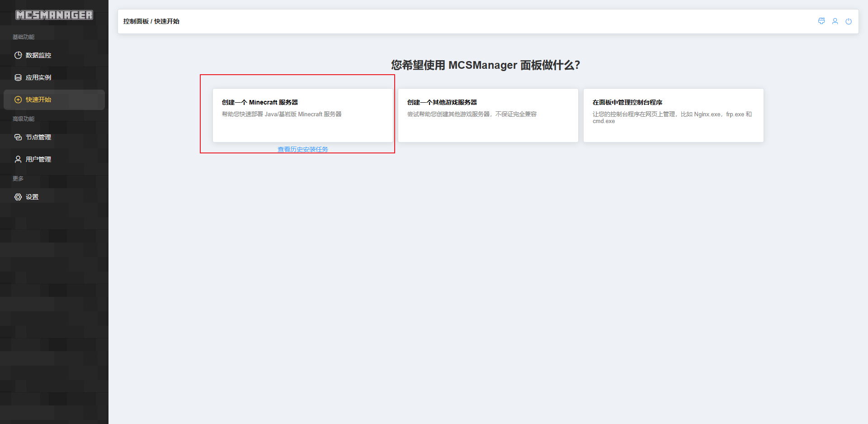Choose the 在面板中管理控制台程序 card
This screenshot has width=868, height=424.
(x=674, y=115)
